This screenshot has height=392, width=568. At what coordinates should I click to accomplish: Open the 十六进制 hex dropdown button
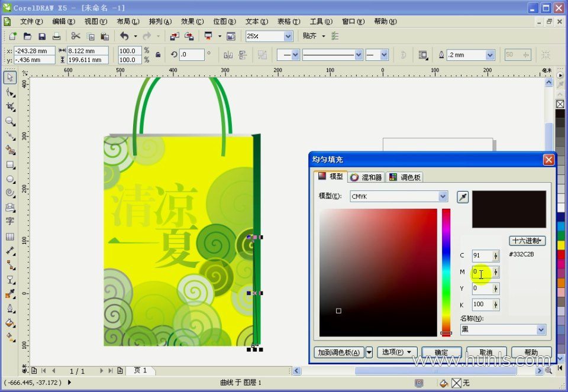pyautogui.click(x=527, y=241)
